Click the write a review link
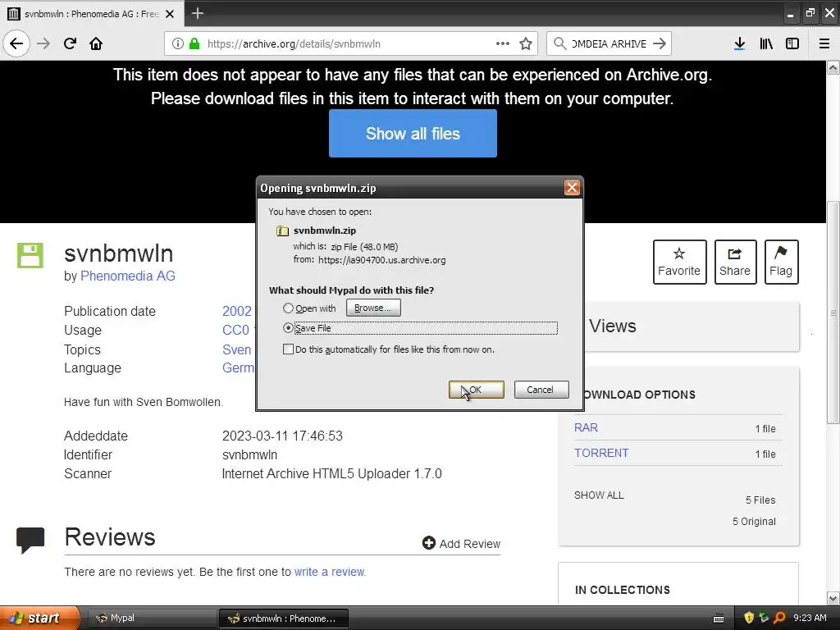Image resolution: width=840 pixels, height=630 pixels. click(x=330, y=572)
